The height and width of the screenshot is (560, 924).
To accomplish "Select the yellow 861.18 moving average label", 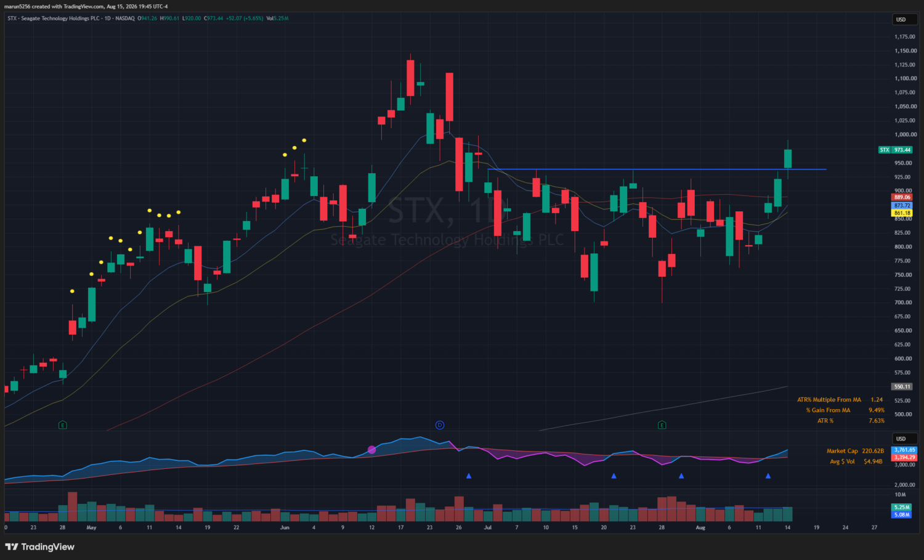I will [x=902, y=213].
